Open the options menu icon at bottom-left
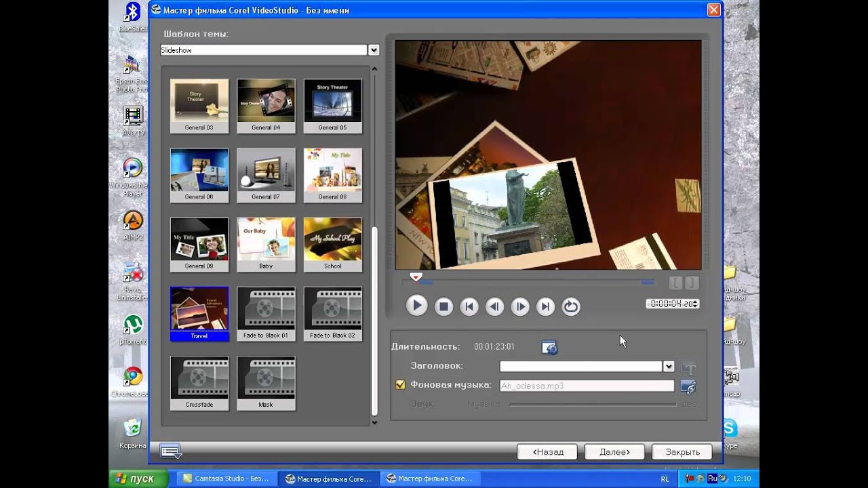 170,451
